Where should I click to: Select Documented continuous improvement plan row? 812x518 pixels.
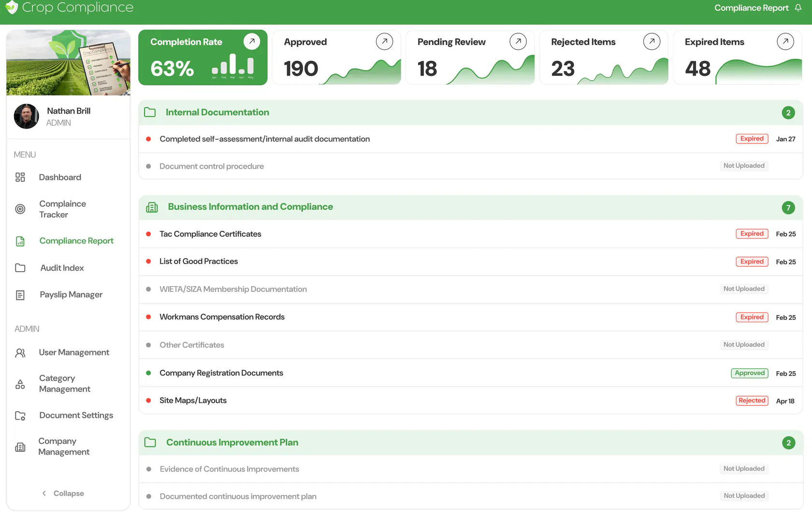point(471,496)
